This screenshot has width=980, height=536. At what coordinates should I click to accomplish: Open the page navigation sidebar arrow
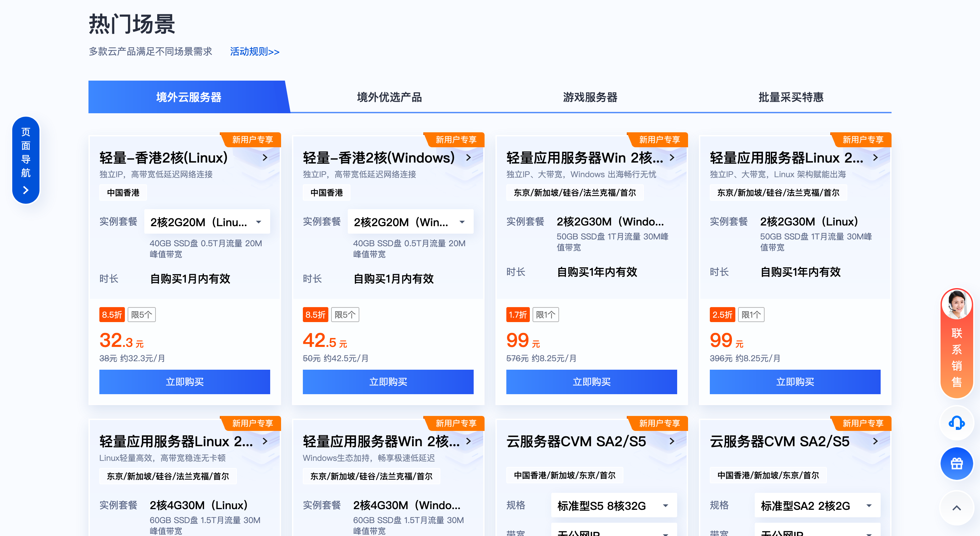(26, 190)
